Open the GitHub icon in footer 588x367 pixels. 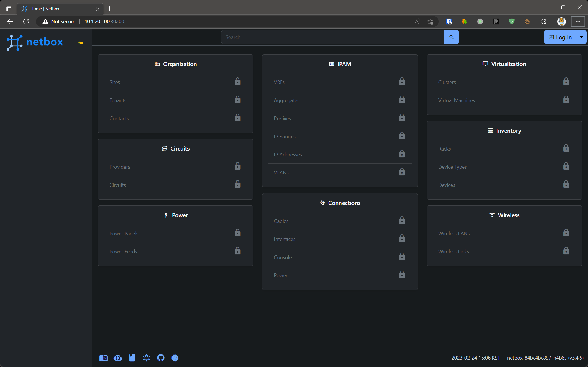click(x=161, y=358)
